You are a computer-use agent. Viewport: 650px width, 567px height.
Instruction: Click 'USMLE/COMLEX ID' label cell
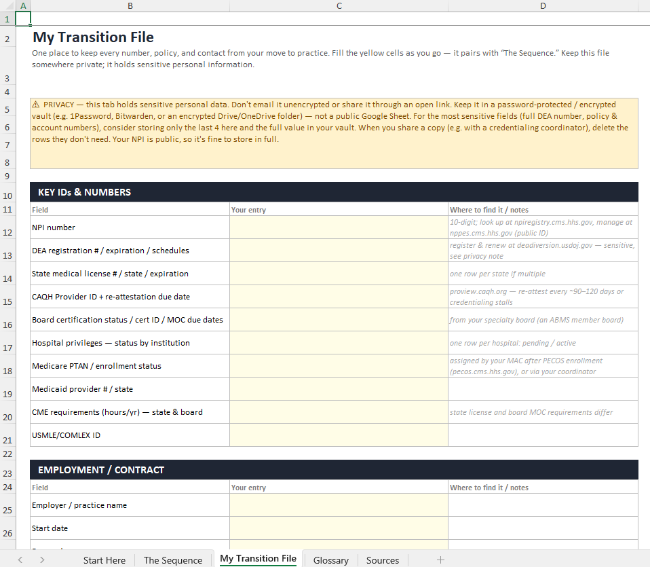click(130, 435)
